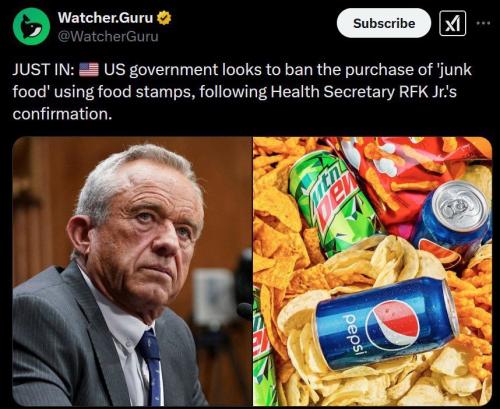Open the right junk food photo
Screen dimensions: 500x409
point(372,271)
